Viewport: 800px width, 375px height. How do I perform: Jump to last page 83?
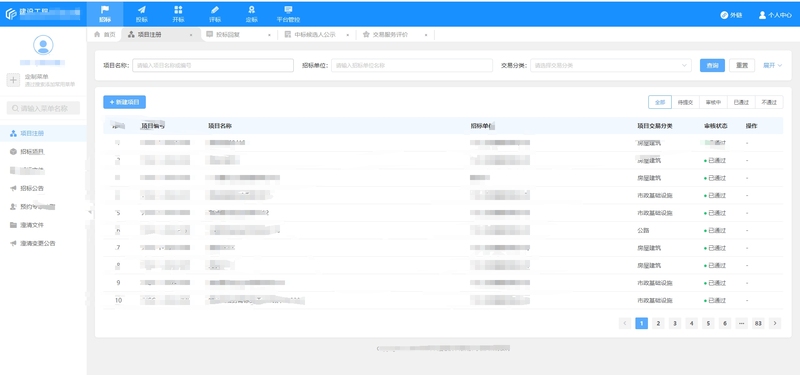758,323
